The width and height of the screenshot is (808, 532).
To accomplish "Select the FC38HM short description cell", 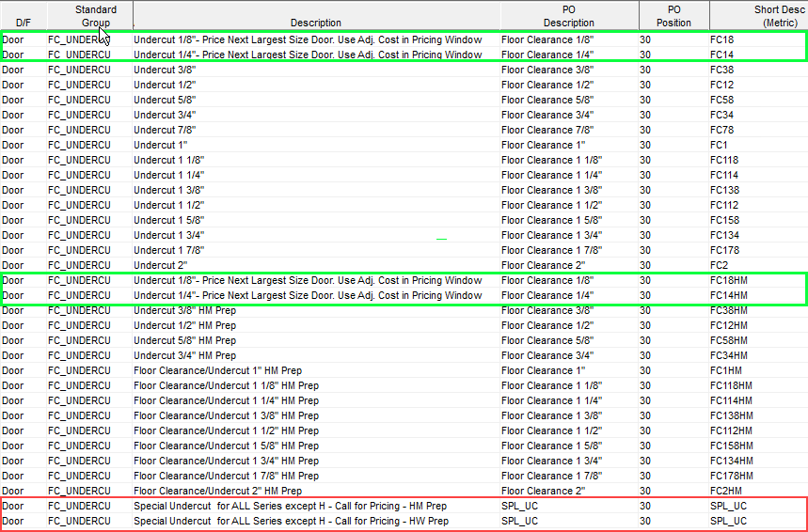I will (757, 310).
